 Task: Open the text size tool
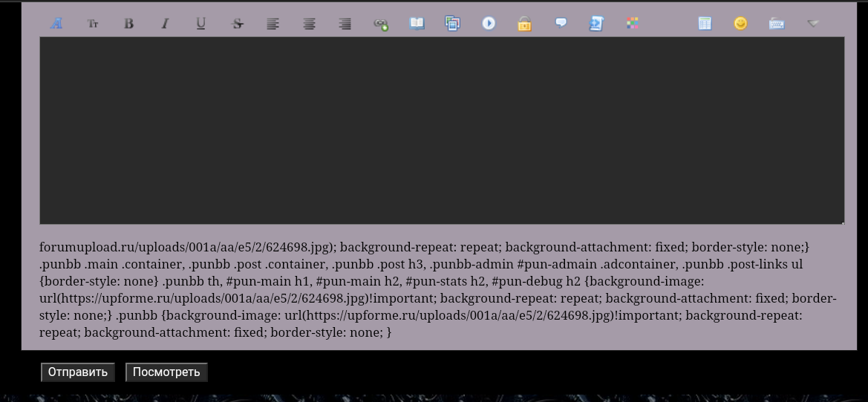[x=93, y=23]
